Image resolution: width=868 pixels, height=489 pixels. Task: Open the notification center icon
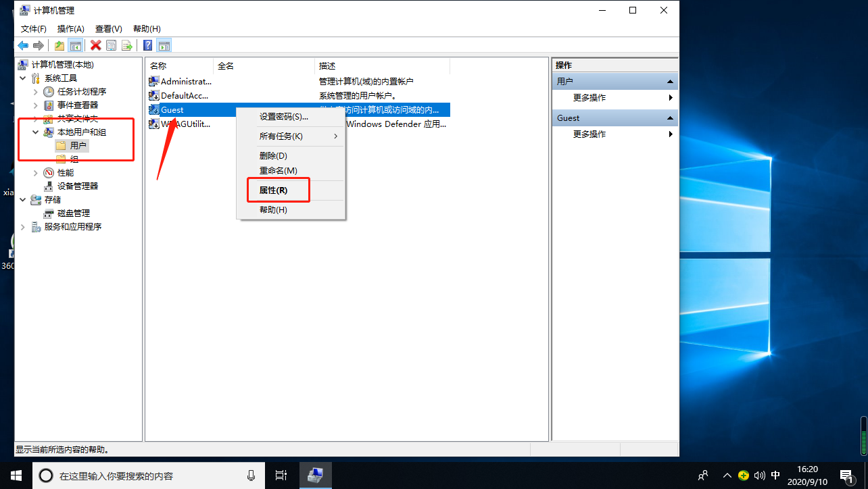point(846,475)
